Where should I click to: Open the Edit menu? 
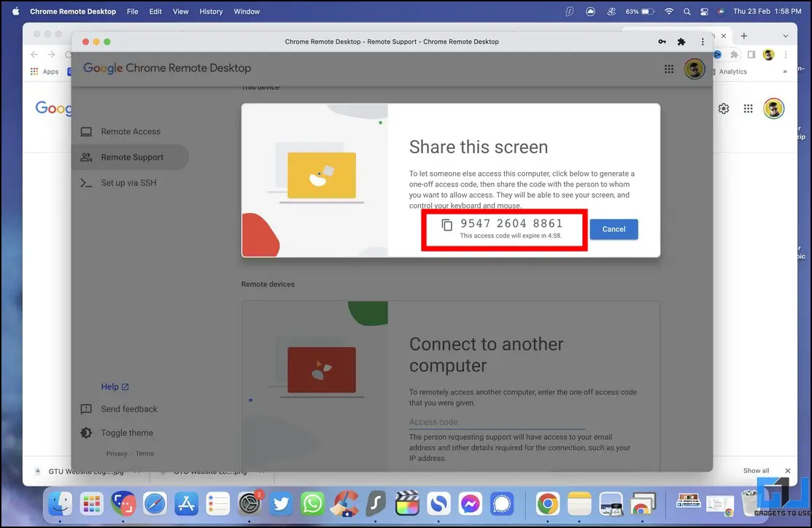pos(155,12)
